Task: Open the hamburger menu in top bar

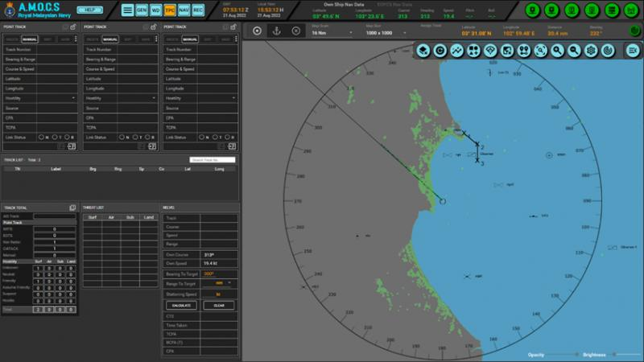Action: click(127, 10)
